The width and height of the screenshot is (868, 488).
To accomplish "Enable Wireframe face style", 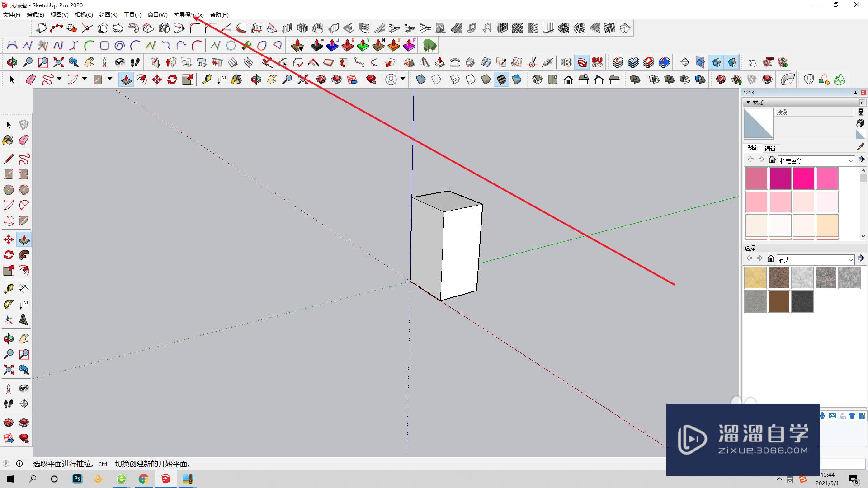I will 455,80.
